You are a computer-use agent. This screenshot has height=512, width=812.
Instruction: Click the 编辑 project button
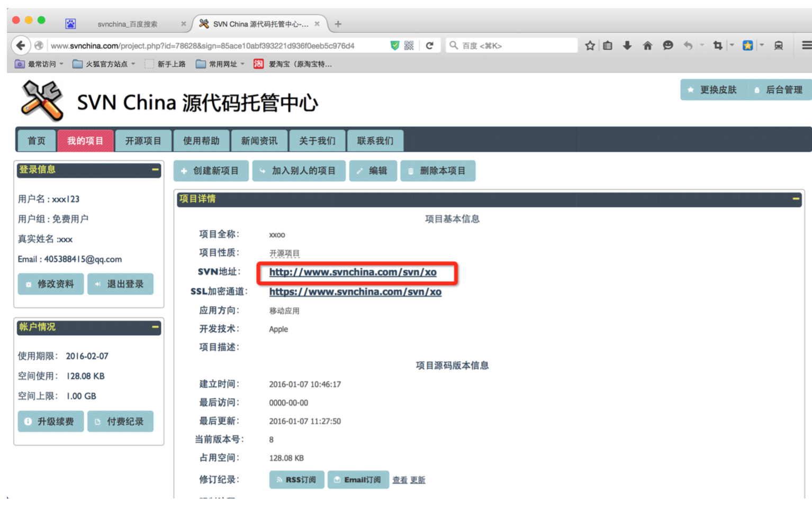point(373,171)
